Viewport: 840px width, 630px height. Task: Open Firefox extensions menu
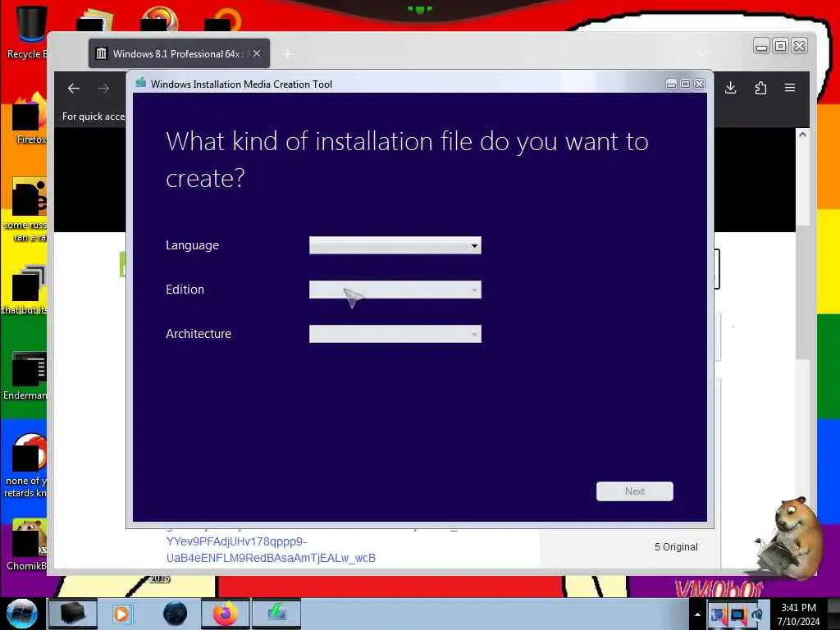760,88
